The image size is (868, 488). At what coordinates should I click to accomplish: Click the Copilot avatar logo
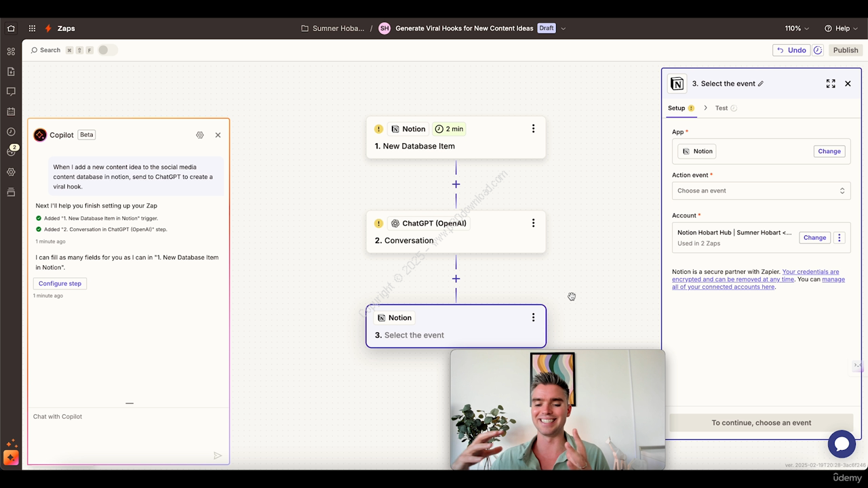click(x=40, y=135)
